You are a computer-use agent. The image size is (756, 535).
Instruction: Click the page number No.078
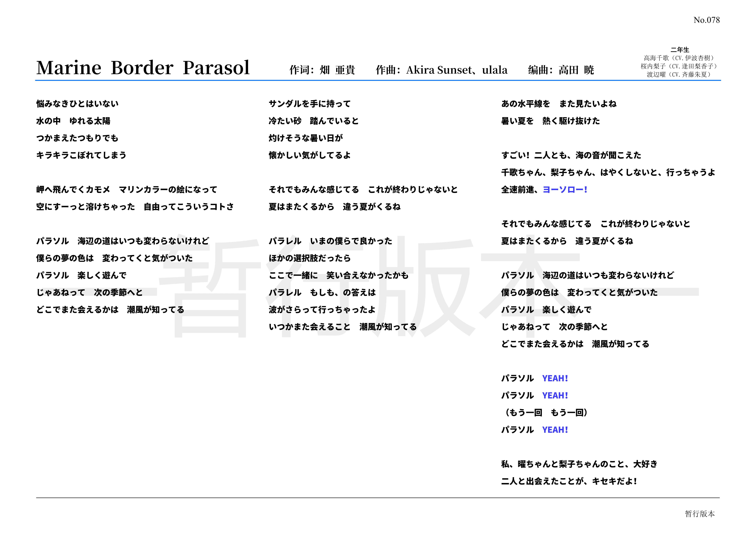point(706,20)
